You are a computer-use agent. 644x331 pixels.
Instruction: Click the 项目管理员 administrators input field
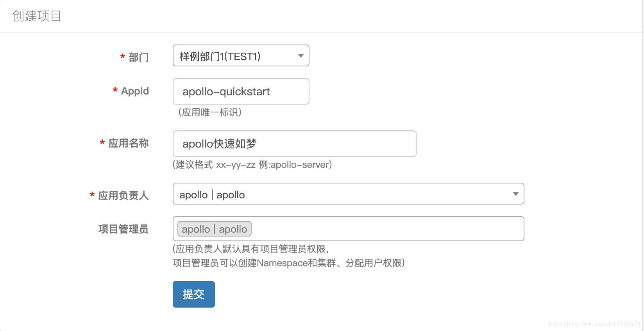[371, 229]
